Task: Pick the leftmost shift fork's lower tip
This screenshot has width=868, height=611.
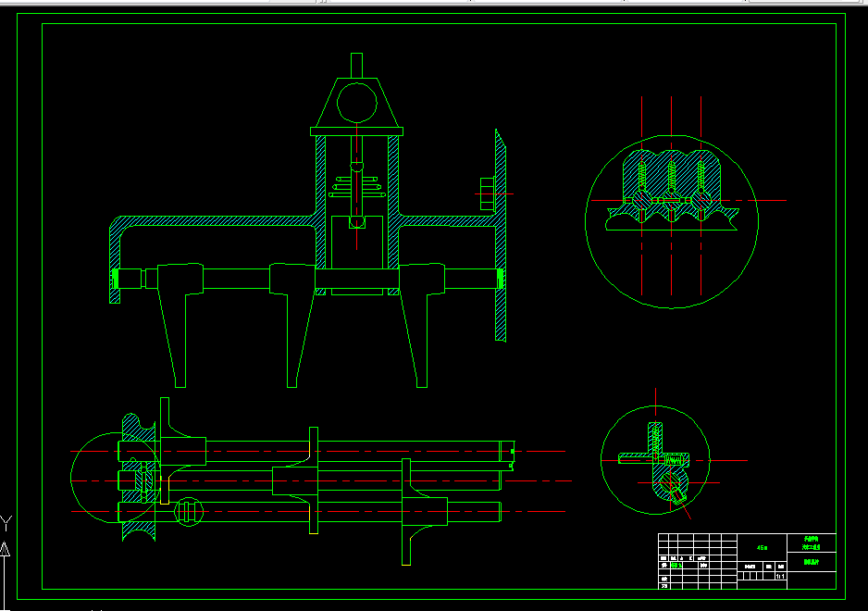Action: [180, 382]
